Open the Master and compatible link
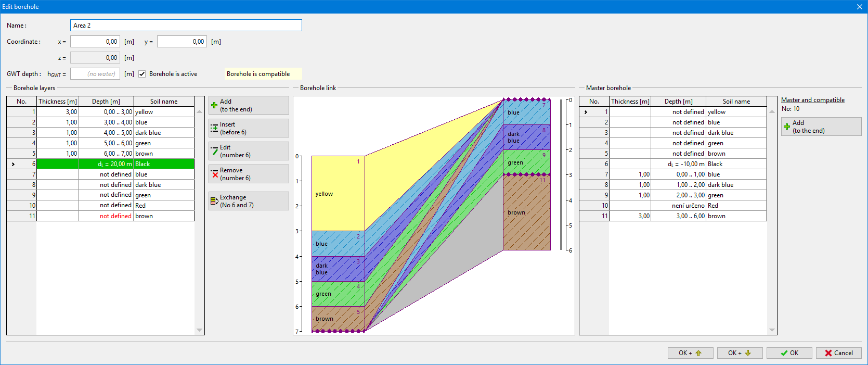Image resolution: width=868 pixels, height=365 pixels. click(812, 100)
